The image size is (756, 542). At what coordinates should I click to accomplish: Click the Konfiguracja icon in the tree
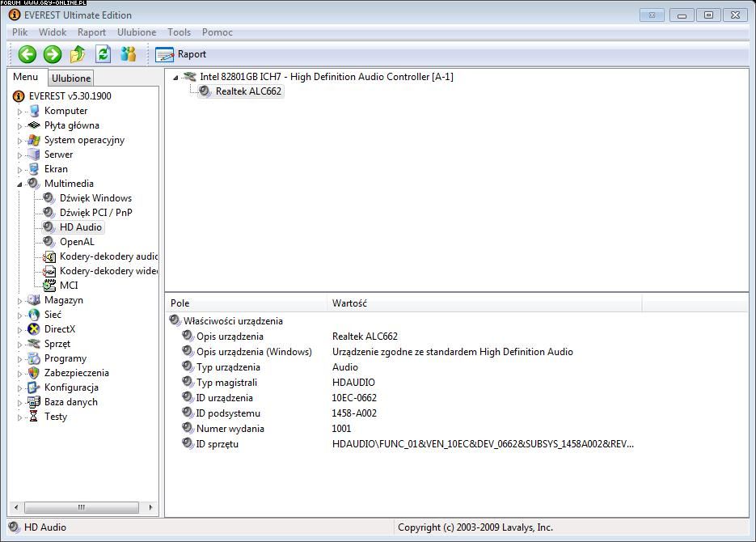(34, 387)
